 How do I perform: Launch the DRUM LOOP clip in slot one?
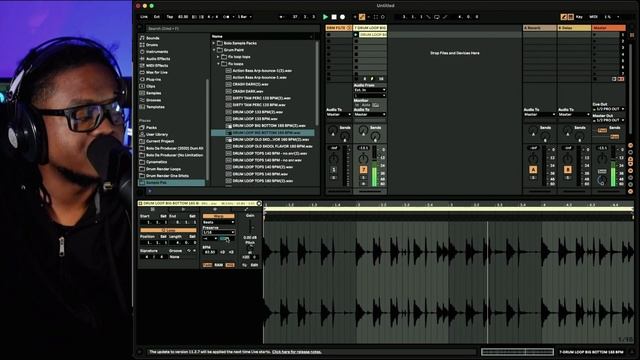(356, 35)
